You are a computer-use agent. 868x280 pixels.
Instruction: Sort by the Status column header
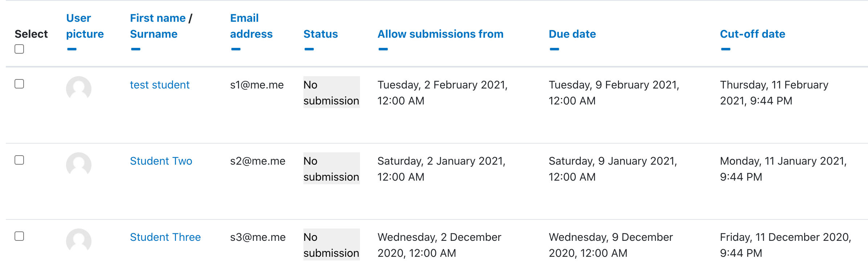[x=321, y=34]
